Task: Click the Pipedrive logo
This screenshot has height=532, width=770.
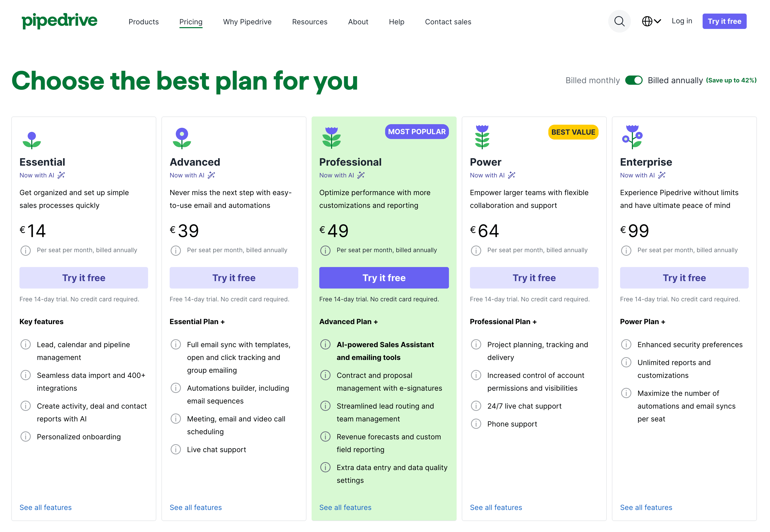Action: pyautogui.click(x=59, y=21)
